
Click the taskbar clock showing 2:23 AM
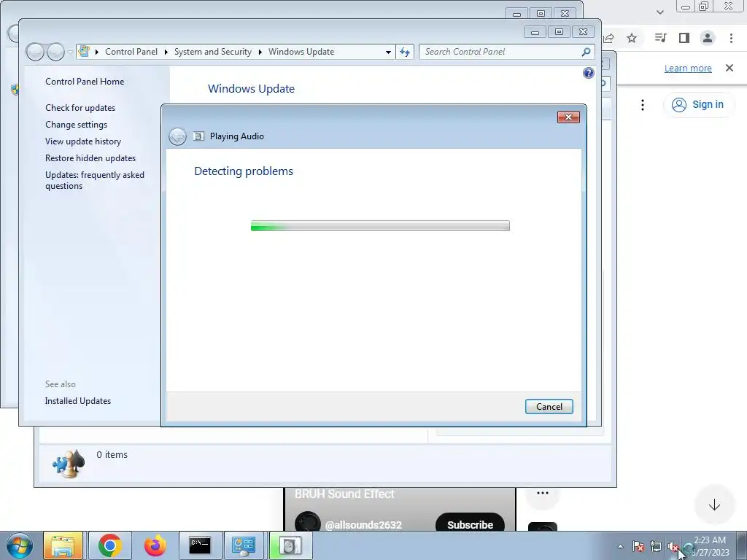tap(710, 546)
